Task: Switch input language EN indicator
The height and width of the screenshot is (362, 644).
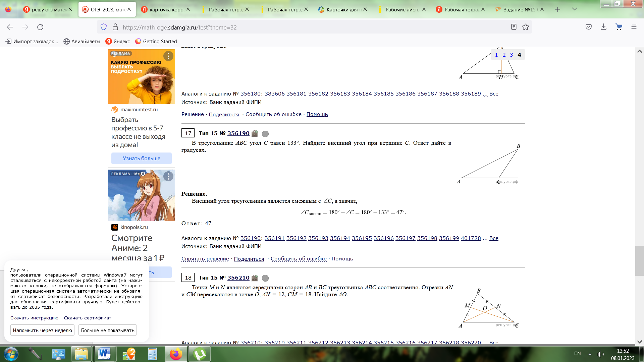Action: (x=577, y=353)
